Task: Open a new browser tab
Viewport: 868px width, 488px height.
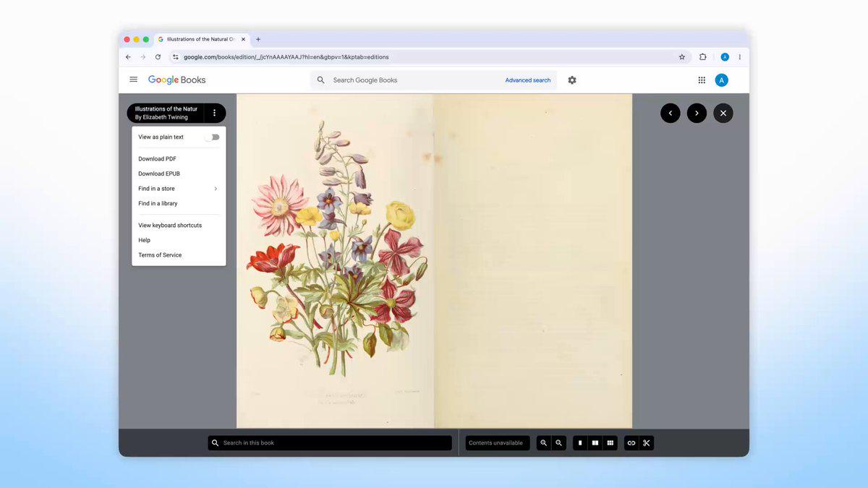Action: click(258, 39)
